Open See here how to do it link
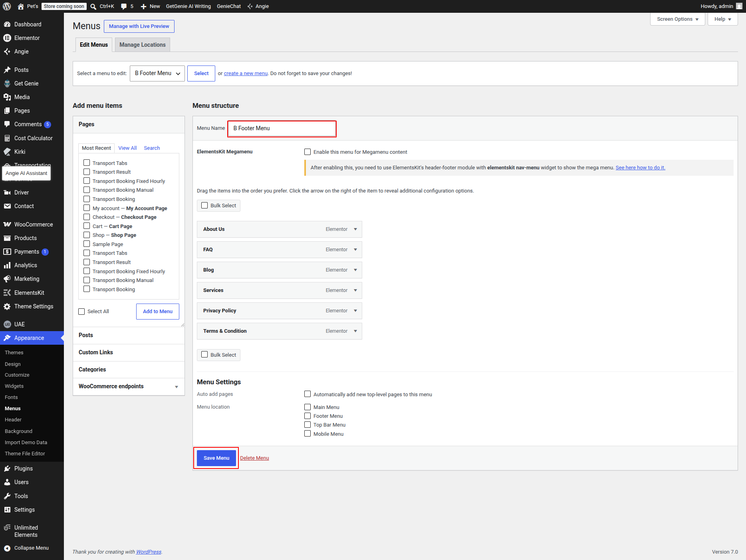 point(640,168)
